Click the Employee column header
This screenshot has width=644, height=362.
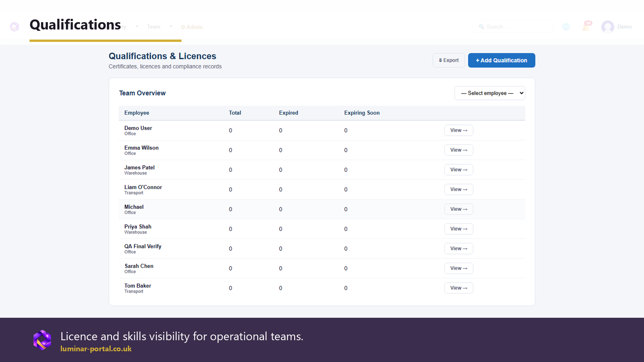click(x=137, y=113)
